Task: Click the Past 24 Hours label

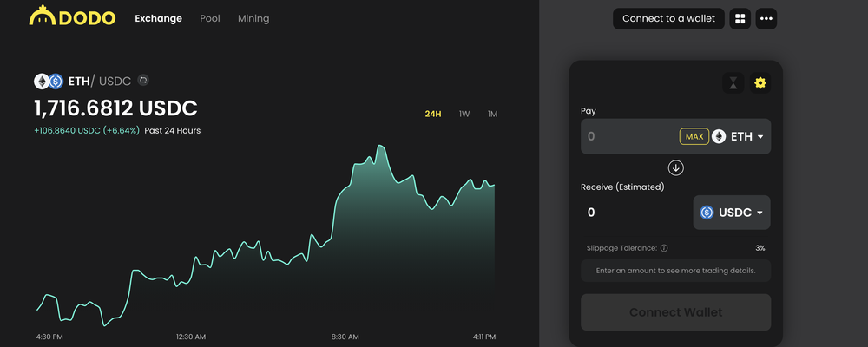Action: 172,131
